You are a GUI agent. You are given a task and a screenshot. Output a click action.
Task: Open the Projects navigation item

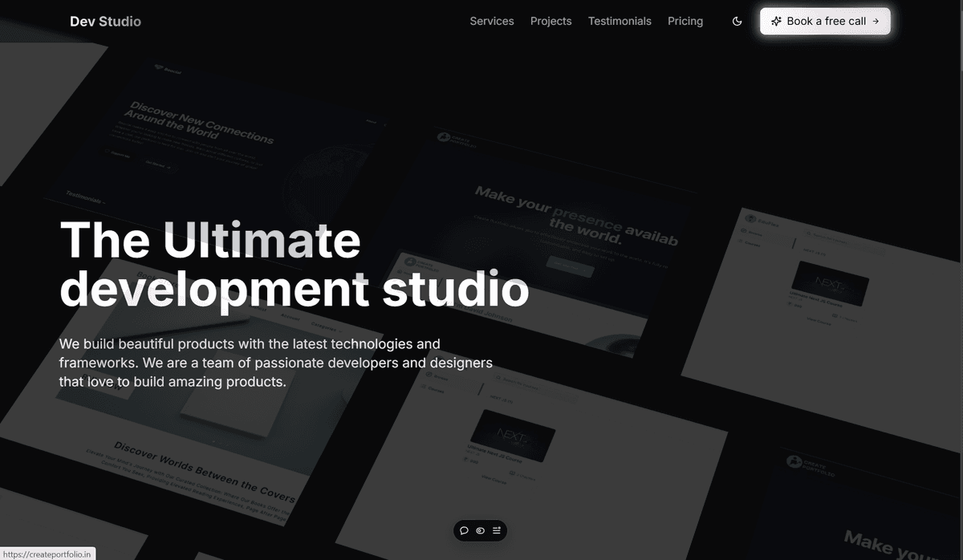point(551,21)
